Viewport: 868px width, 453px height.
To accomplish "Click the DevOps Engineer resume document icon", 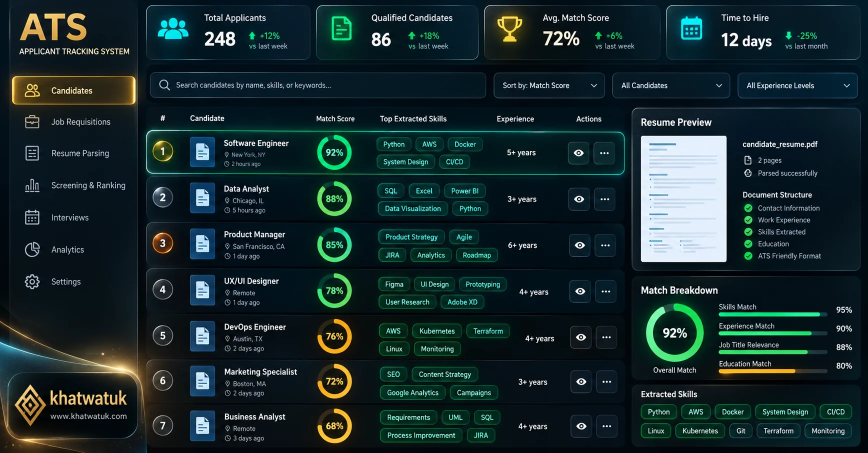I will (x=202, y=336).
